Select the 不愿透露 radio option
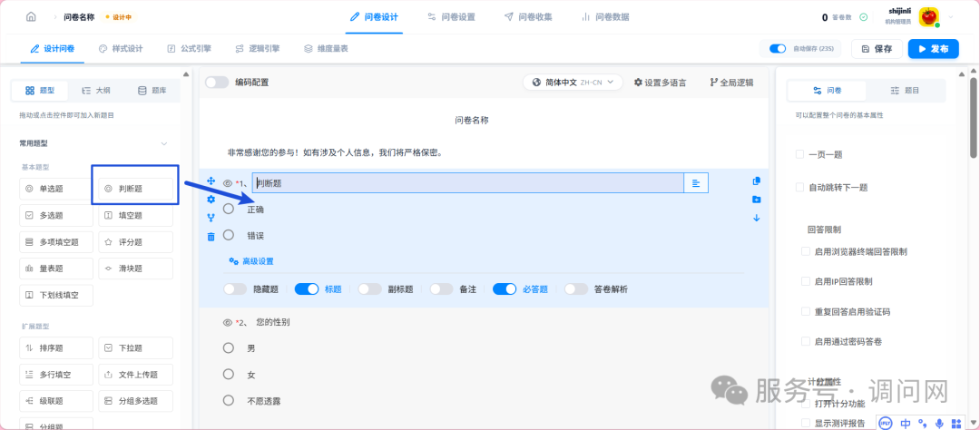The height and width of the screenshot is (430, 980). pos(229,400)
